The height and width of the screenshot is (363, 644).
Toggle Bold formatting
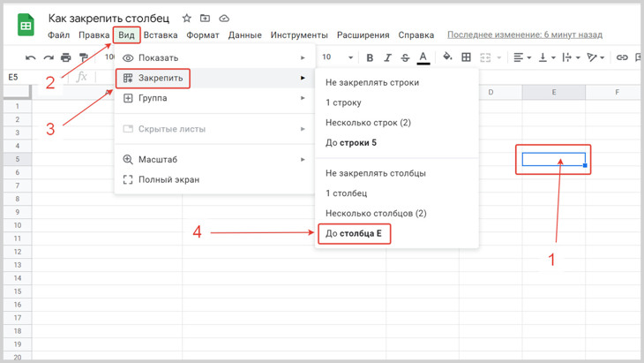point(370,57)
